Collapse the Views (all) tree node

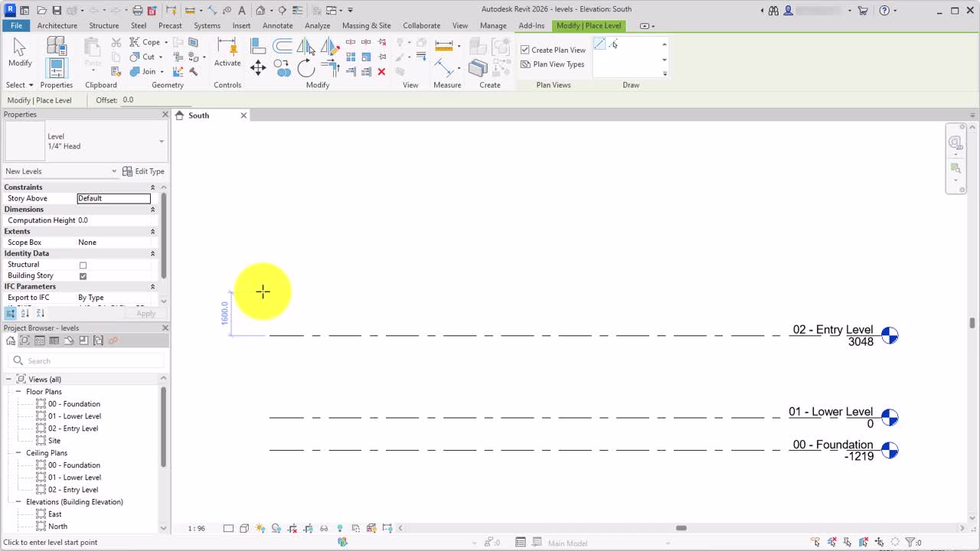pyautogui.click(x=9, y=380)
